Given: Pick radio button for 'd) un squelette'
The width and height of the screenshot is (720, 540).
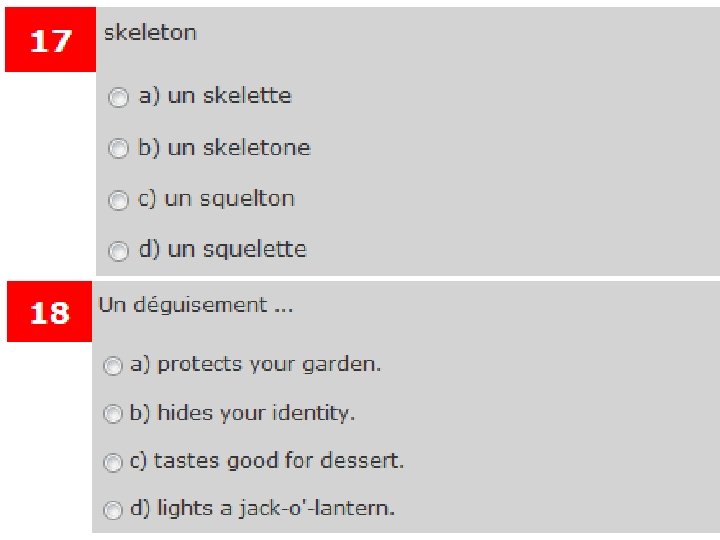Looking at the screenshot, I should click(119, 250).
